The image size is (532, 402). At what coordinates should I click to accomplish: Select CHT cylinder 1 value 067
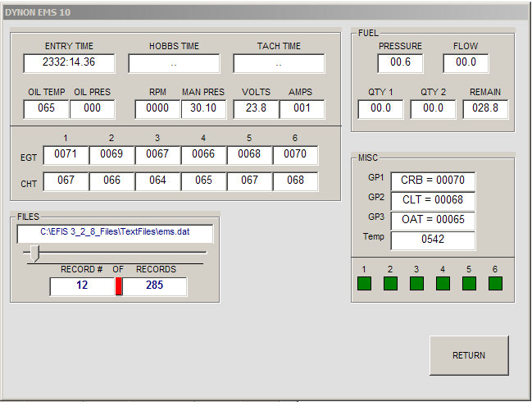(x=66, y=181)
